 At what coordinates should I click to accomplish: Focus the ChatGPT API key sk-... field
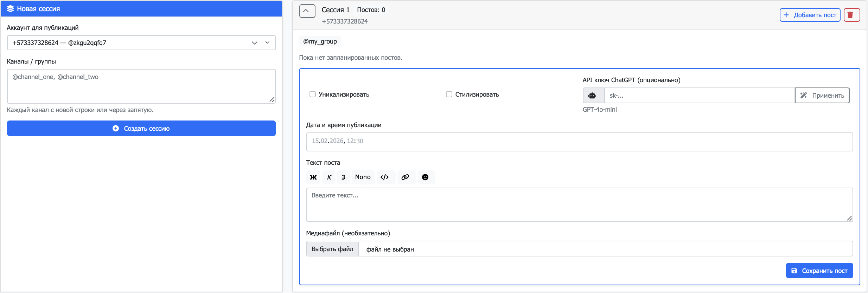[700, 96]
